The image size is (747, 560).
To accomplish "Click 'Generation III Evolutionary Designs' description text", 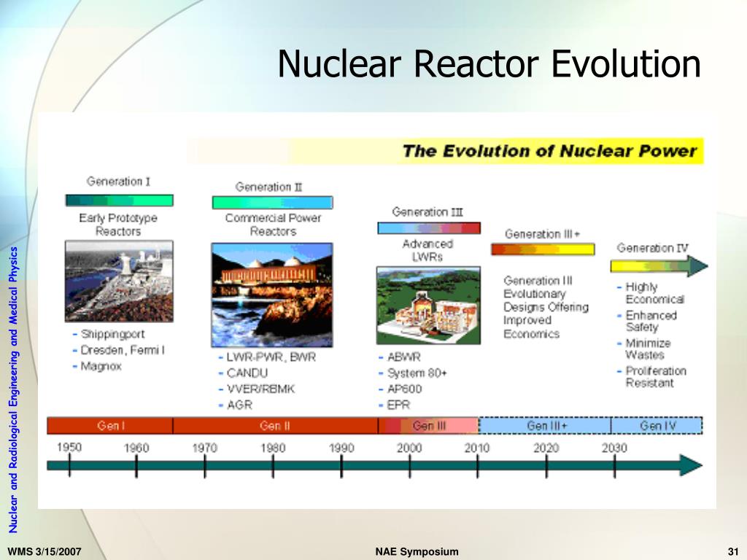I will [546, 307].
